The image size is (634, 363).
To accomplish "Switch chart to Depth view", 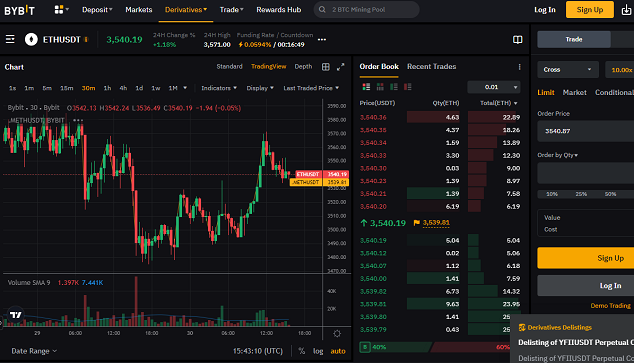I will point(303,67).
